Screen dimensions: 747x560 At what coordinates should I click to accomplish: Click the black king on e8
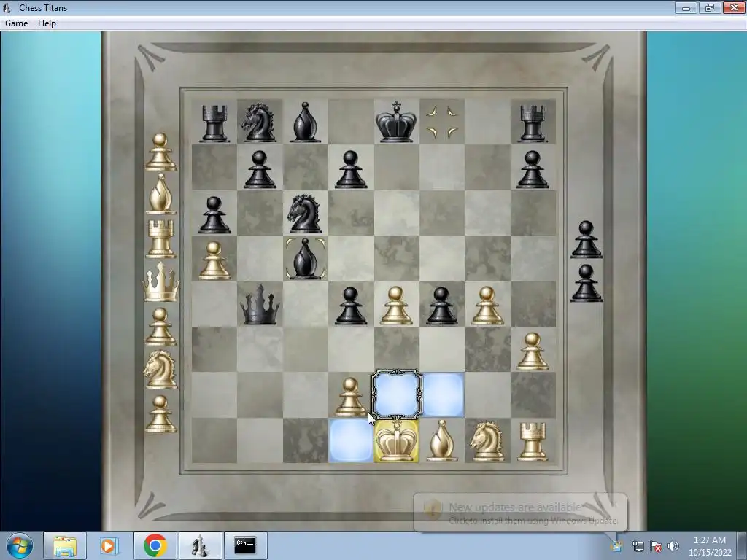396,122
